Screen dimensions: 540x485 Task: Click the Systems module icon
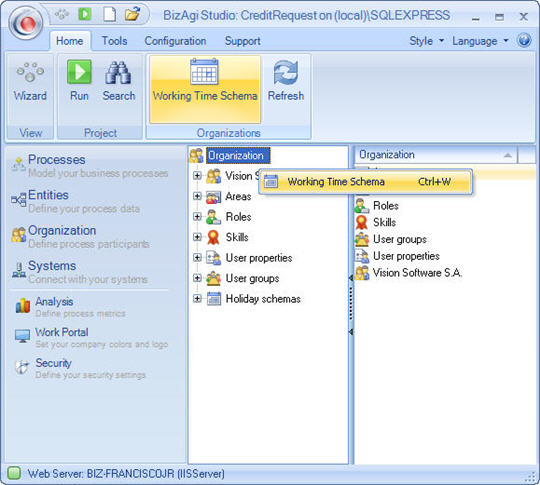(19, 270)
